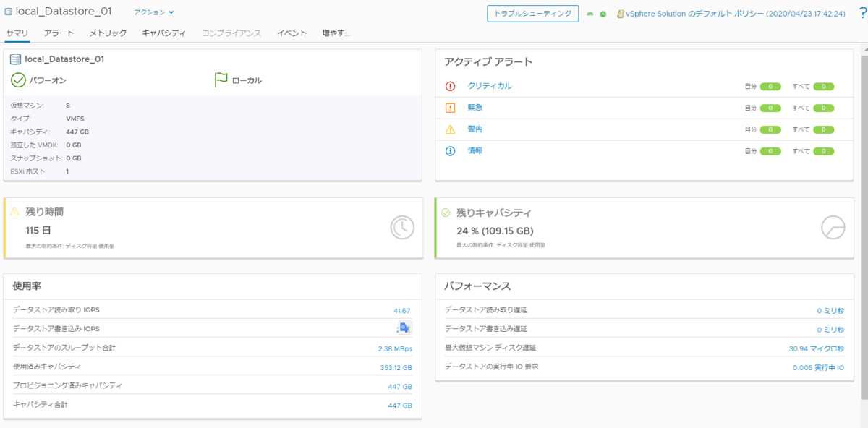Click the 24 % (109.15 GB) remaining value
The image size is (868, 428).
pos(495,231)
